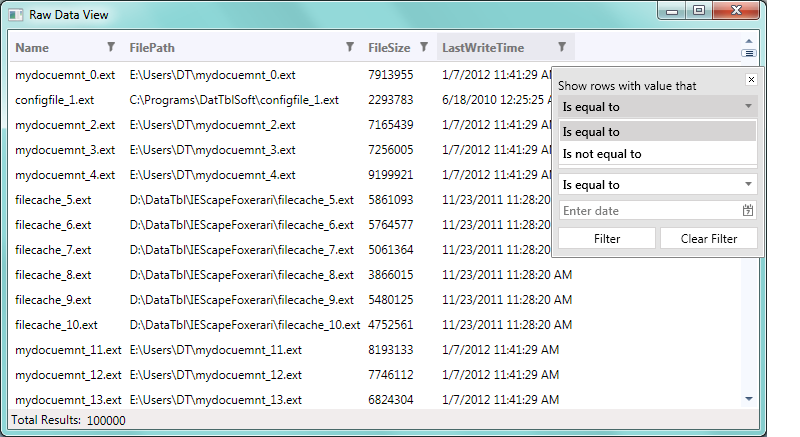
Task: Click the LastWriteTime column filter funnel
Action: point(562,47)
